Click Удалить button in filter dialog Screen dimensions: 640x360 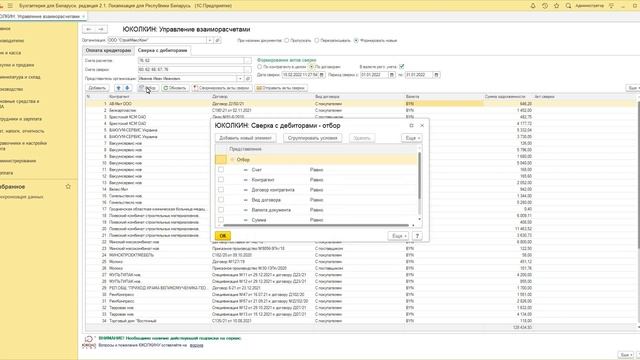[362, 138]
